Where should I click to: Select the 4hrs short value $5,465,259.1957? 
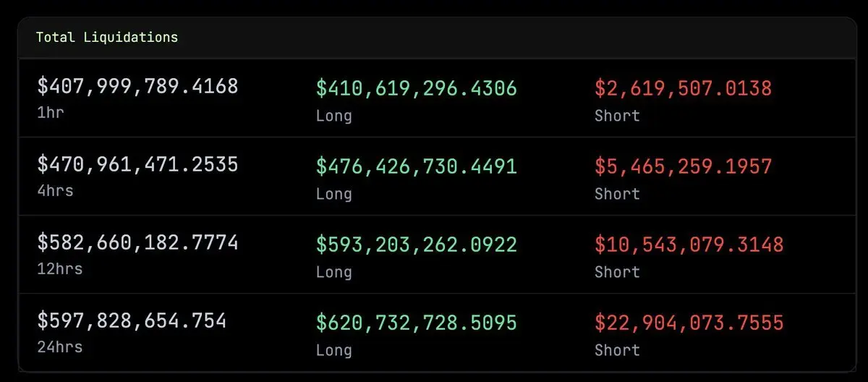pos(684,167)
